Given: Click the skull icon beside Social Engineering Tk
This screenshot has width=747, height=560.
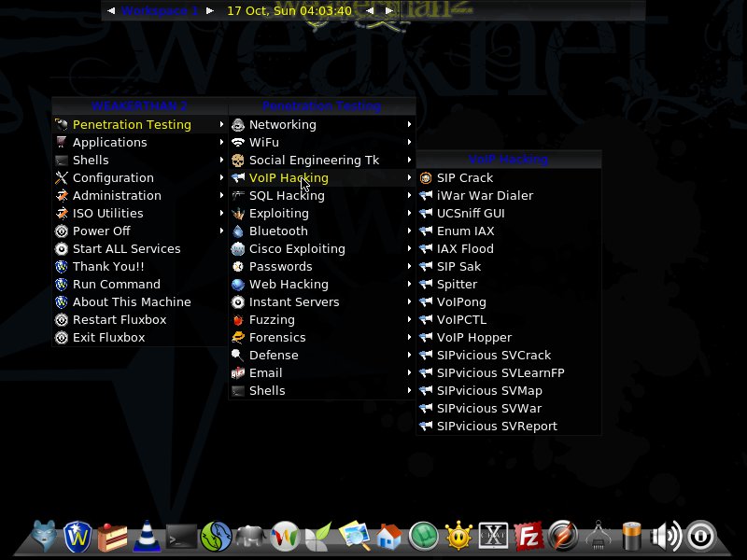Looking at the screenshot, I should (x=238, y=161).
